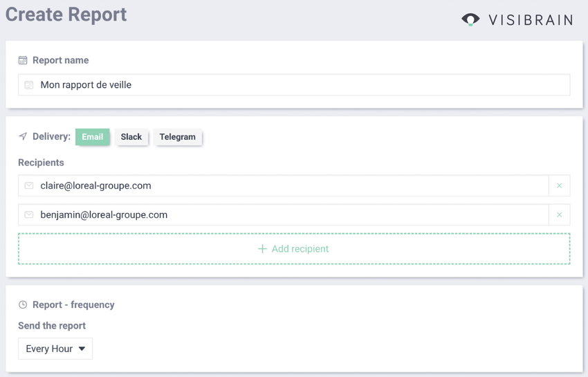Edit the benjamin@loreal-groupe.com recipient field
This screenshot has height=377, width=588.
click(x=284, y=214)
